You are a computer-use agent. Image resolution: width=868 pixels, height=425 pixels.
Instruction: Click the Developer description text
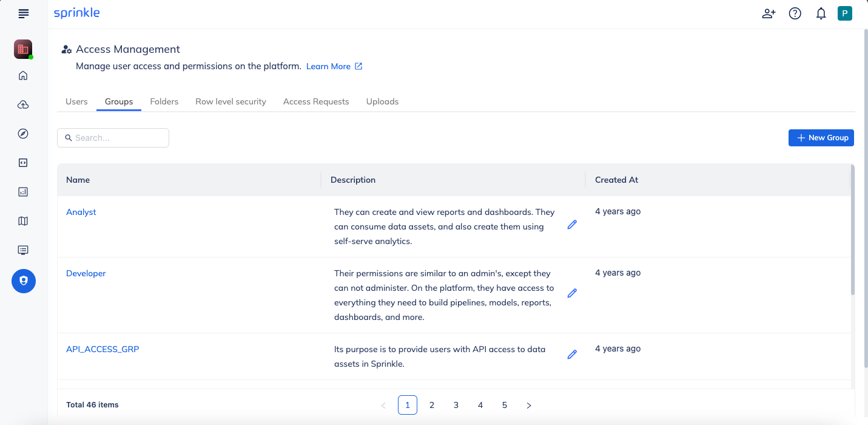click(x=445, y=295)
